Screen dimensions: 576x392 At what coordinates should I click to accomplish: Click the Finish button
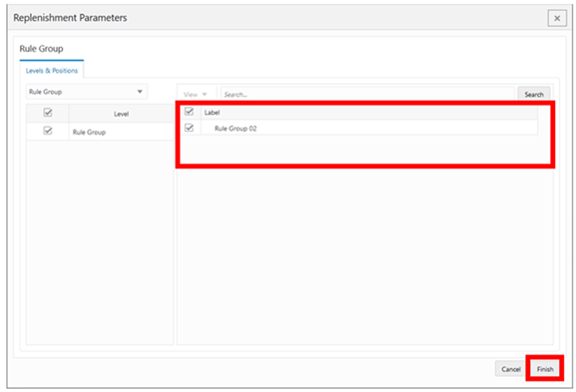[545, 369]
